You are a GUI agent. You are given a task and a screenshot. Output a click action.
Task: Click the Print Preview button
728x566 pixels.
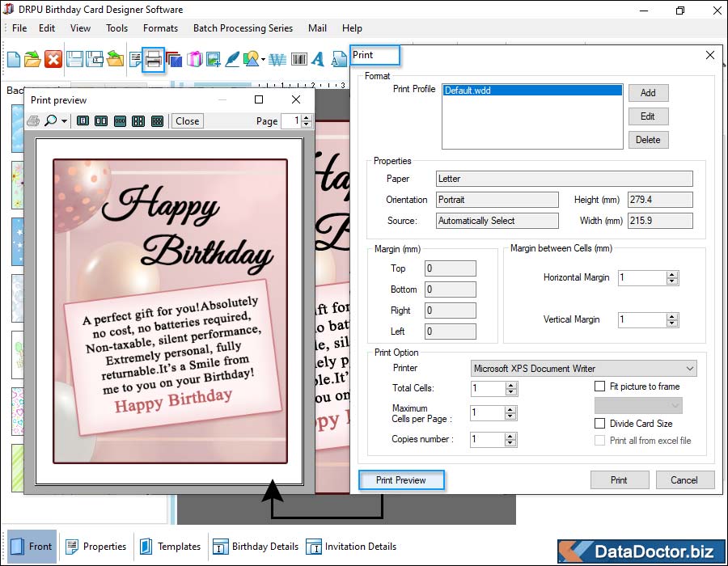pyautogui.click(x=401, y=480)
